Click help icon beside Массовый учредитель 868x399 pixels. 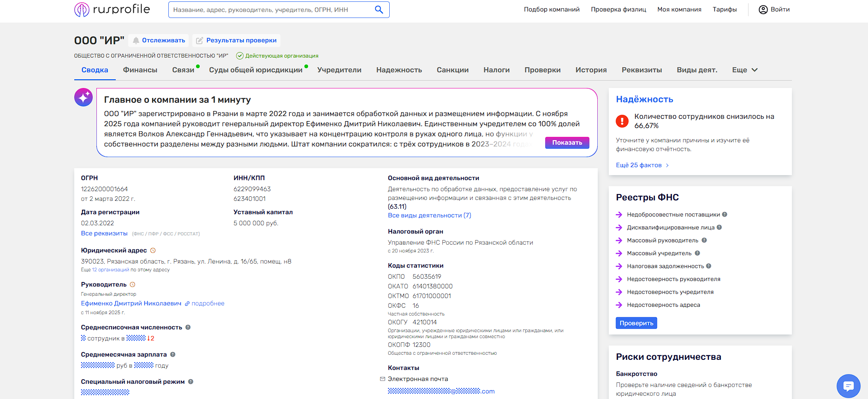[697, 253]
